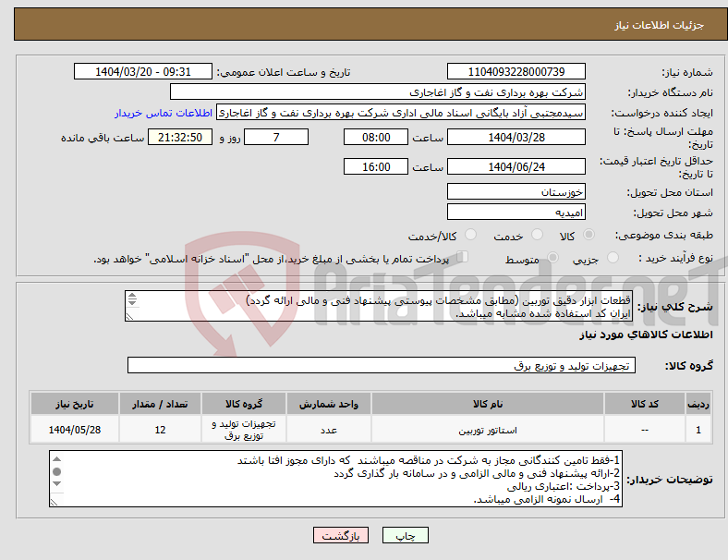Click the شهر field امیدیه
The width and height of the screenshot is (728, 560).
click(x=516, y=212)
